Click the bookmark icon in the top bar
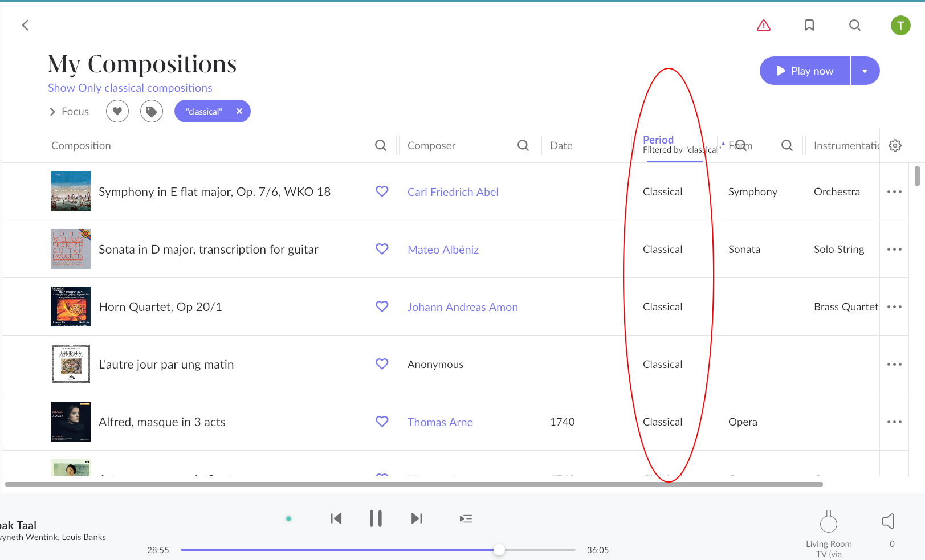The height and width of the screenshot is (560, 925). [809, 25]
